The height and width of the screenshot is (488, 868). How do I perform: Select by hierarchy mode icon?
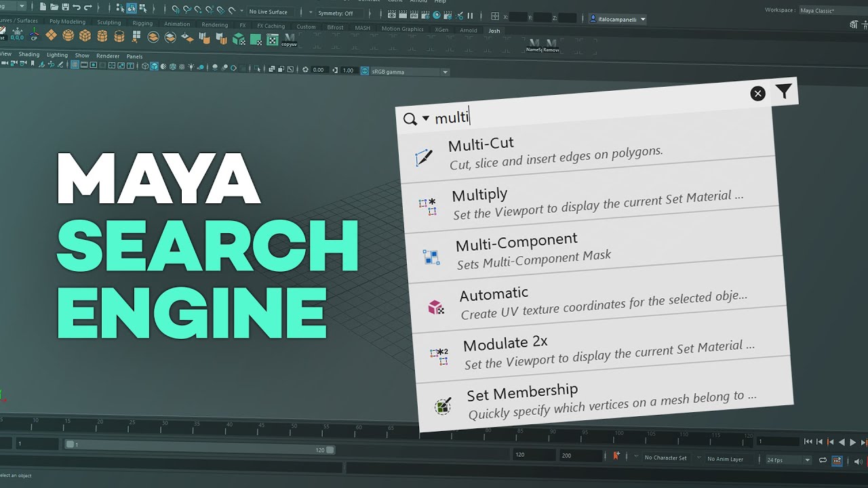[120, 8]
